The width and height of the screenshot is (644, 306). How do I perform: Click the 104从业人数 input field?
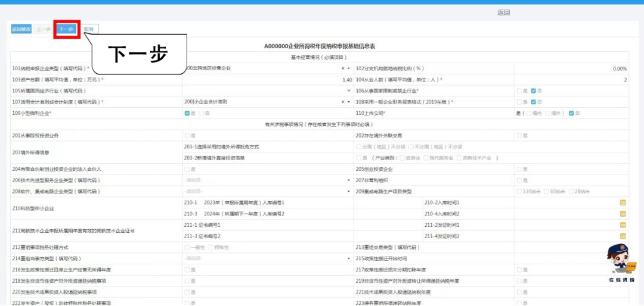tap(571, 80)
